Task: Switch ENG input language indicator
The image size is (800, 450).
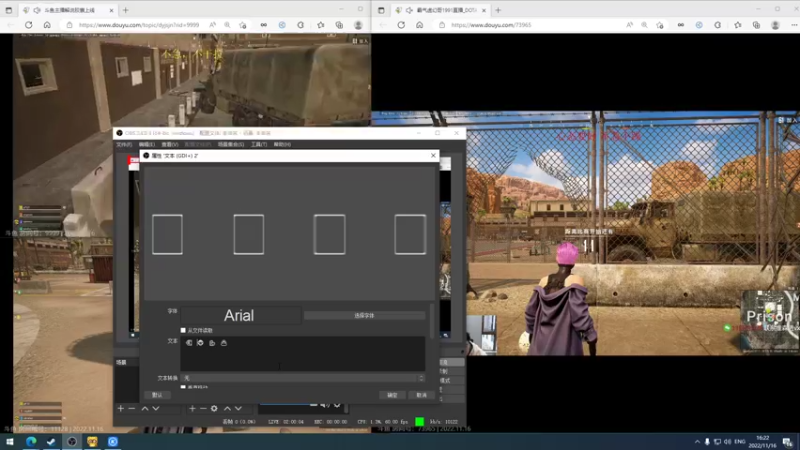Action: (x=740, y=441)
